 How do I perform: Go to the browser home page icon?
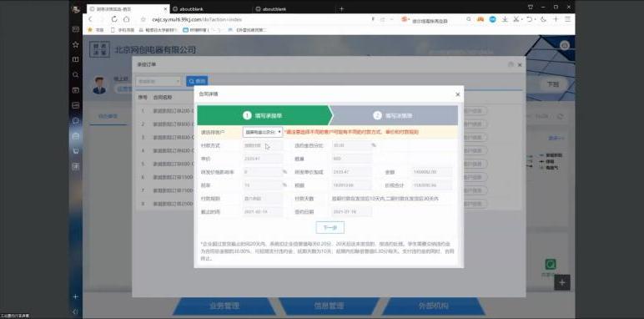pyautogui.click(x=127, y=19)
